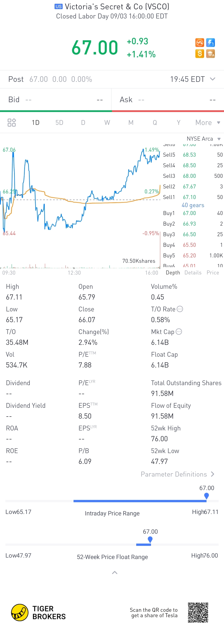Tap the Tiger Brokers logo
Screen dimensions: 224x644
(38, 612)
